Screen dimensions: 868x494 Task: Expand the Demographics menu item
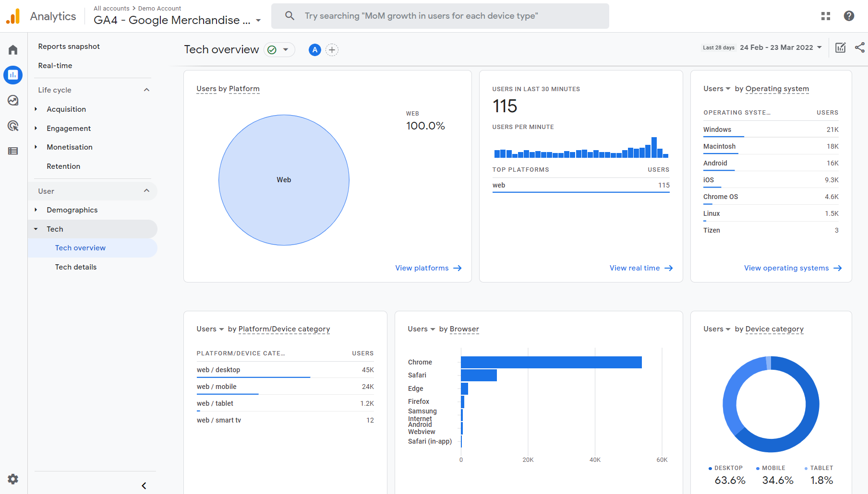[x=36, y=210]
